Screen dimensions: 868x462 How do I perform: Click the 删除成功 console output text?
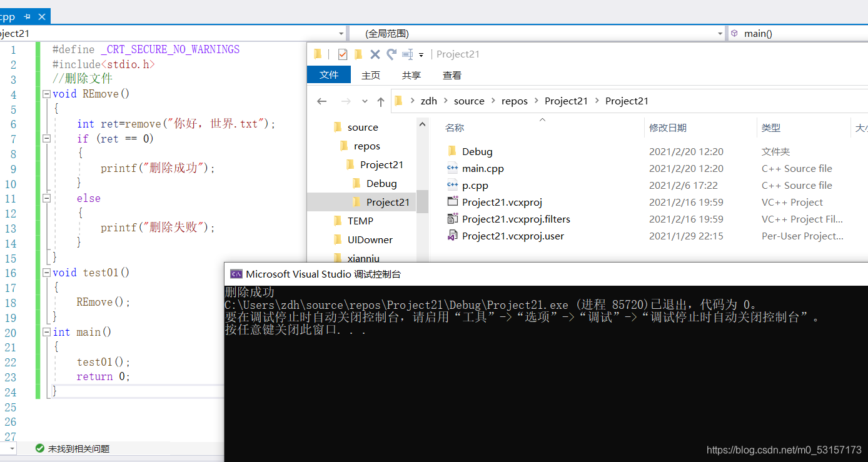click(250, 292)
